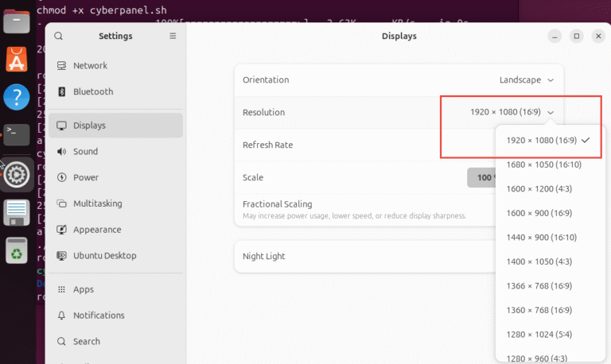Open Terminal from the dock

17,133
